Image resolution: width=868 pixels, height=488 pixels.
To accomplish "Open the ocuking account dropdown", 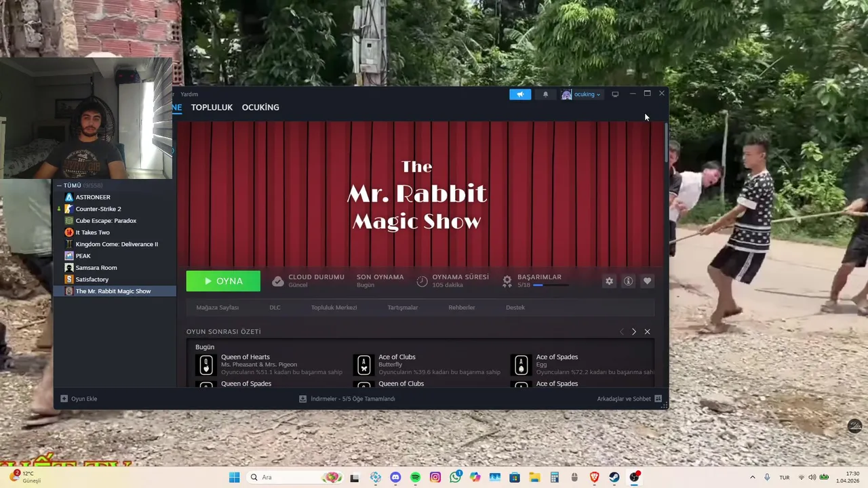I will [581, 94].
